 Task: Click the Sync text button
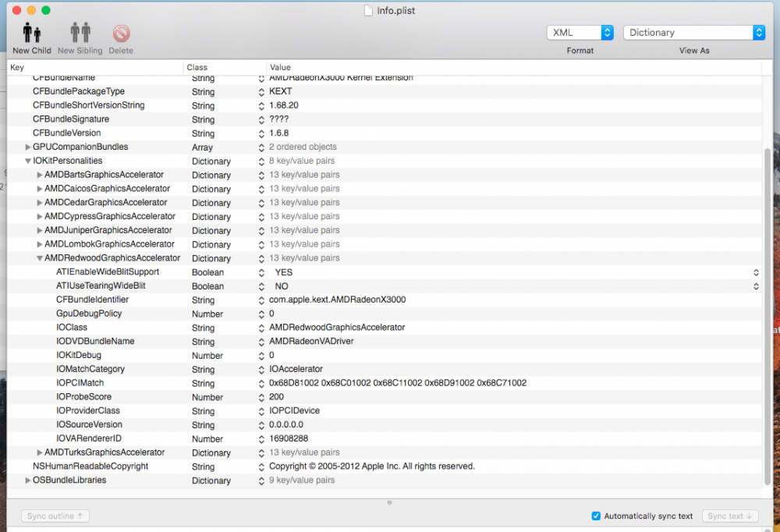730,516
